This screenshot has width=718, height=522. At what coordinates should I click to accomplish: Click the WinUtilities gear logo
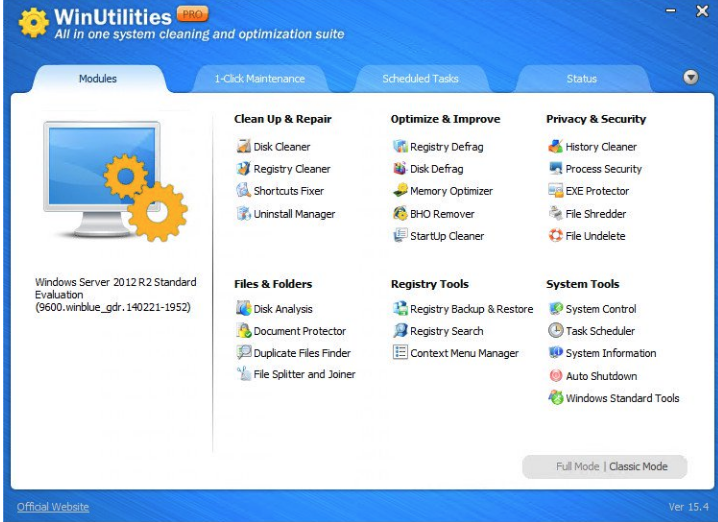(x=33, y=22)
